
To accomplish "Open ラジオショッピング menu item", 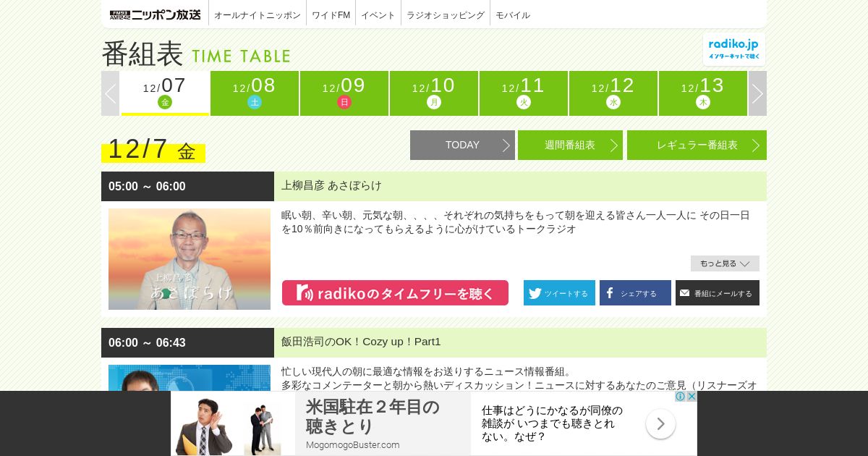I will (446, 15).
